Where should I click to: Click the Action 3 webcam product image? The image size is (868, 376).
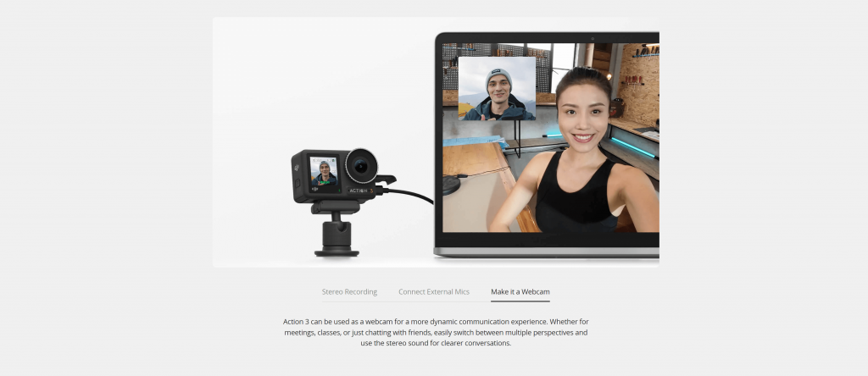point(436,142)
